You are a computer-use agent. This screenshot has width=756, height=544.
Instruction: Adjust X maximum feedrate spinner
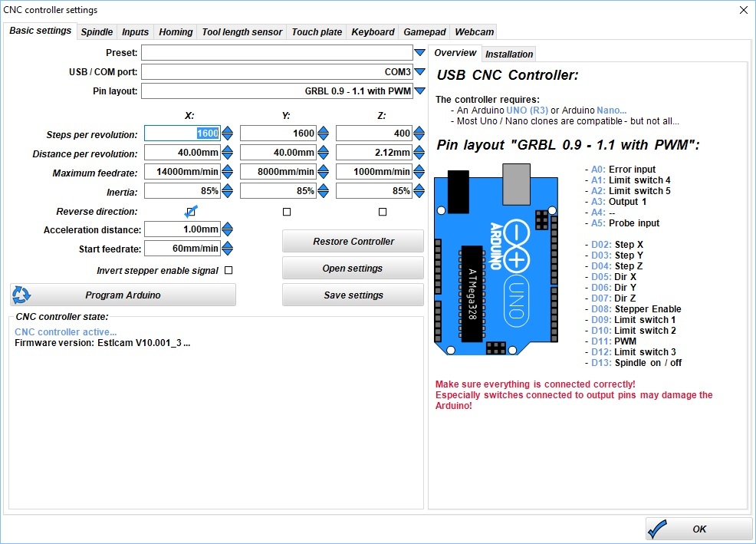228,172
